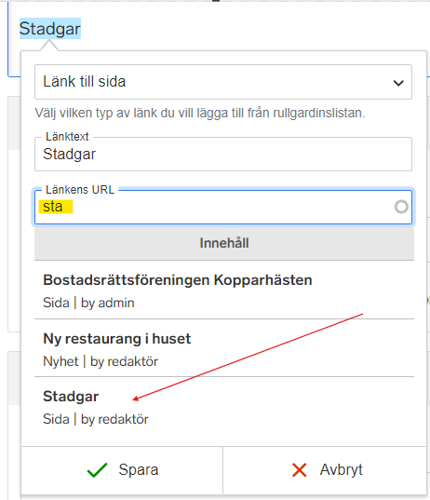The image size is (430, 500).
Task: Click the highlighted 'Stadgar' text in editor
Action: [x=50, y=29]
